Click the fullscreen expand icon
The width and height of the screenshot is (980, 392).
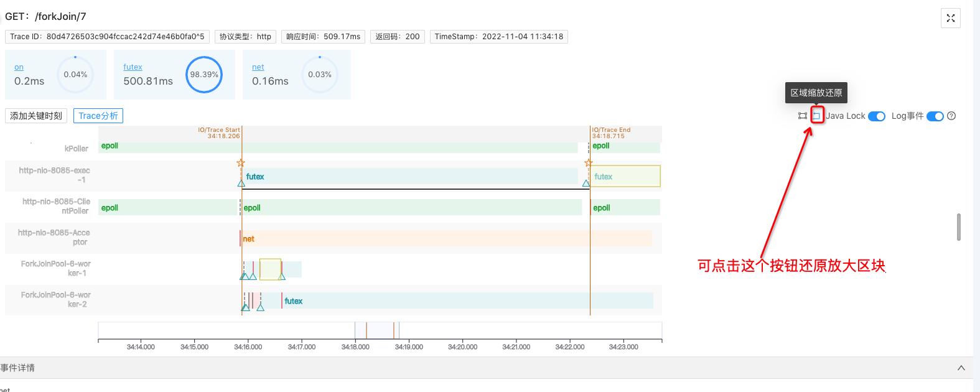click(x=950, y=18)
